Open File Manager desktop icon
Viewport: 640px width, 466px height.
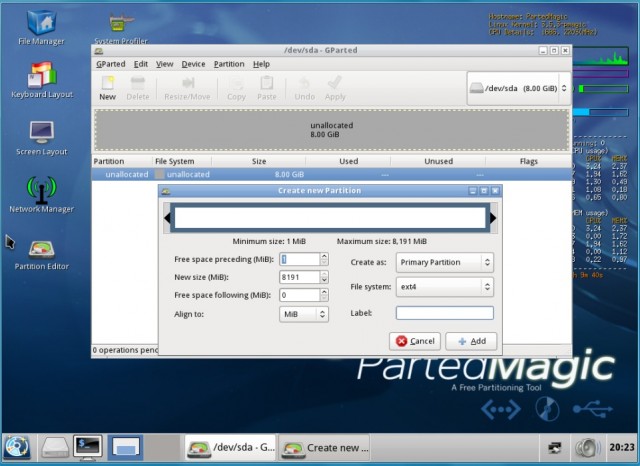click(x=41, y=27)
